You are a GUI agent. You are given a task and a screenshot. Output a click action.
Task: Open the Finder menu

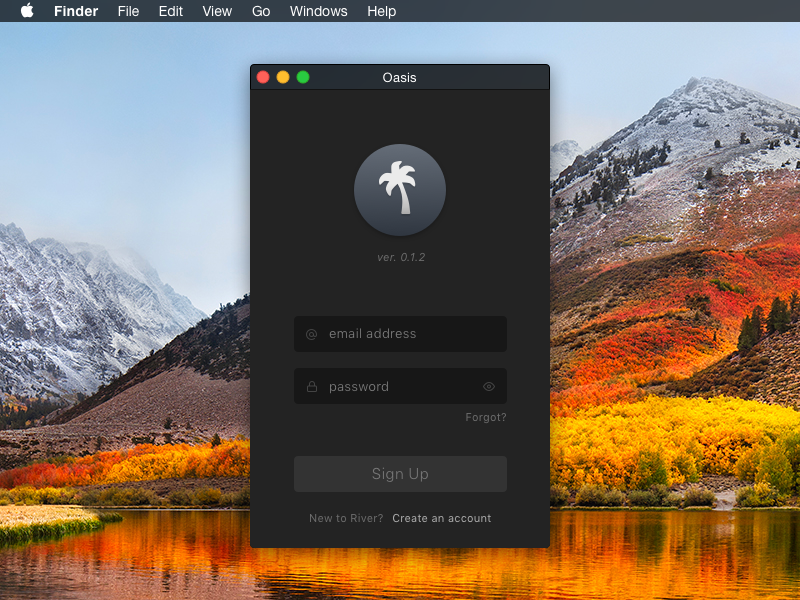click(x=76, y=11)
